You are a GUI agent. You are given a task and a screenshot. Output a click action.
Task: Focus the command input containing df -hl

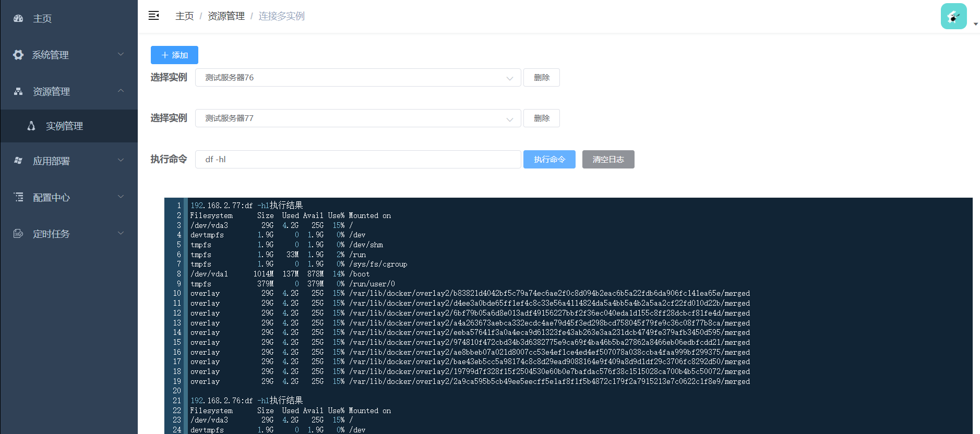(358, 160)
